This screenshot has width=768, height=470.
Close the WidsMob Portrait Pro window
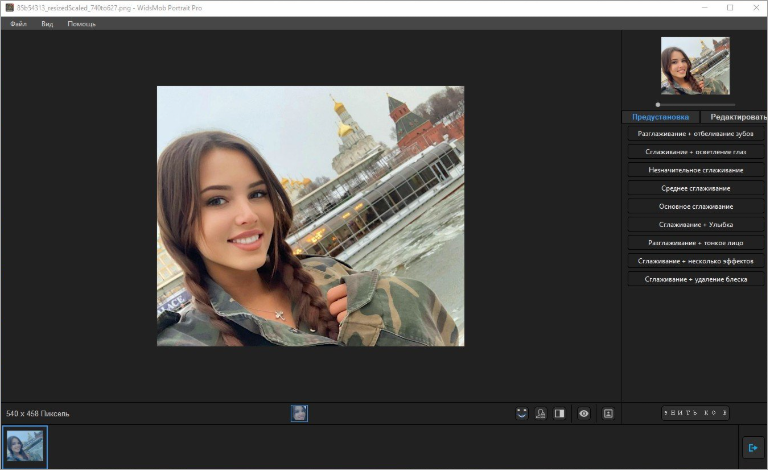click(756, 8)
